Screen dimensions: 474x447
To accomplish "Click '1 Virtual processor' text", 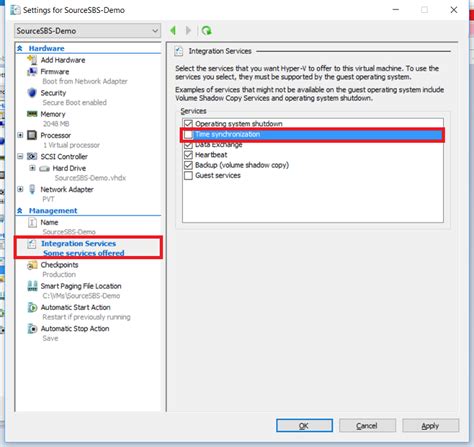I will point(71,145).
